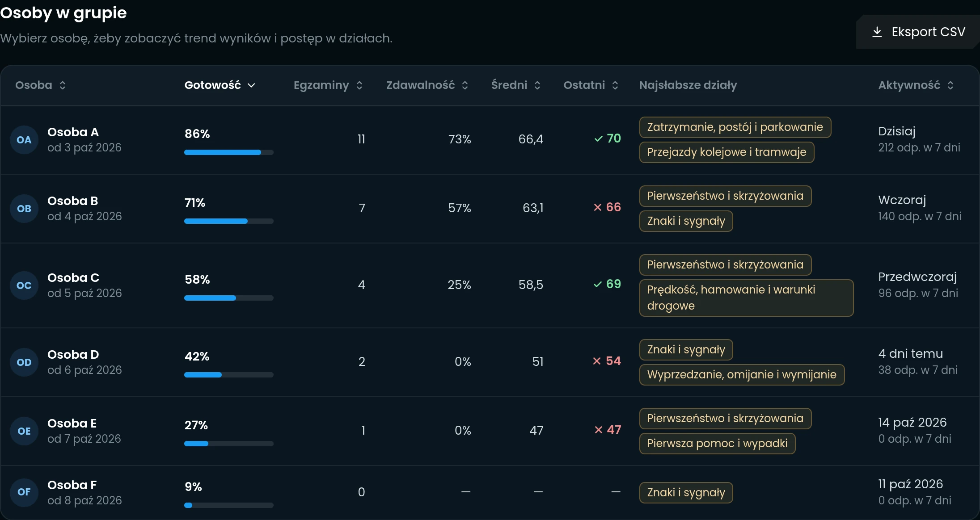Click tag Pierwsza pomoc i wypadki

click(717, 444)
